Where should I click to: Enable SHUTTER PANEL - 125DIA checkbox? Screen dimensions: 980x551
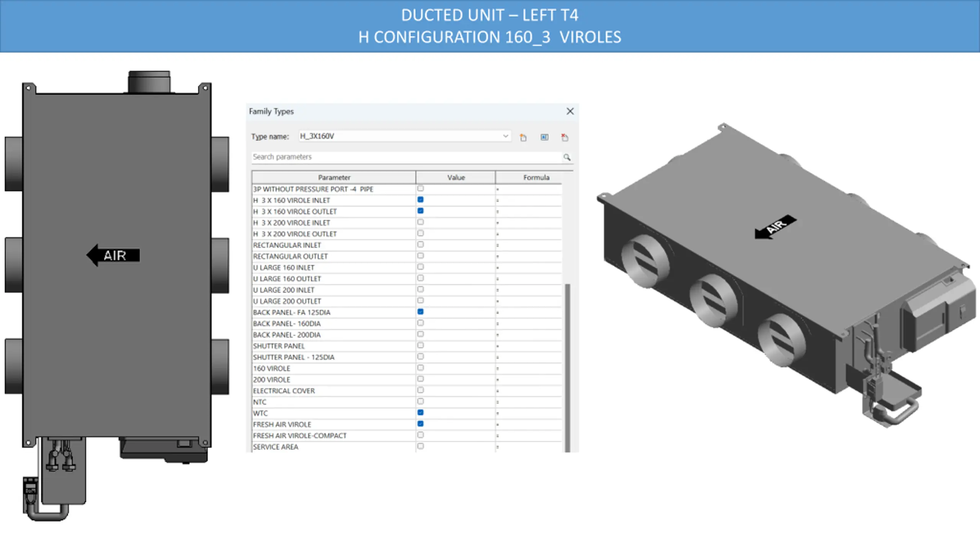420,356
